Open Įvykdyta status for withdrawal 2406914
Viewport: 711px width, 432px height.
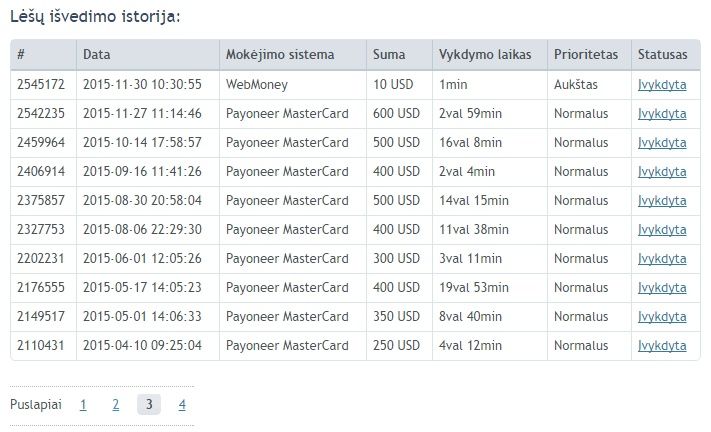click(x=662, y=172)
